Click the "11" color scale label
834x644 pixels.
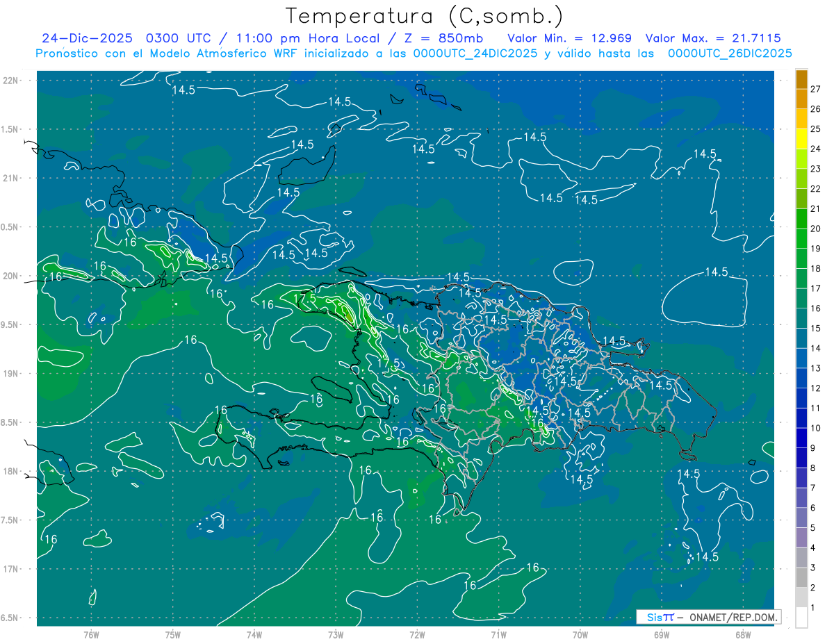[x=815, y=408]
